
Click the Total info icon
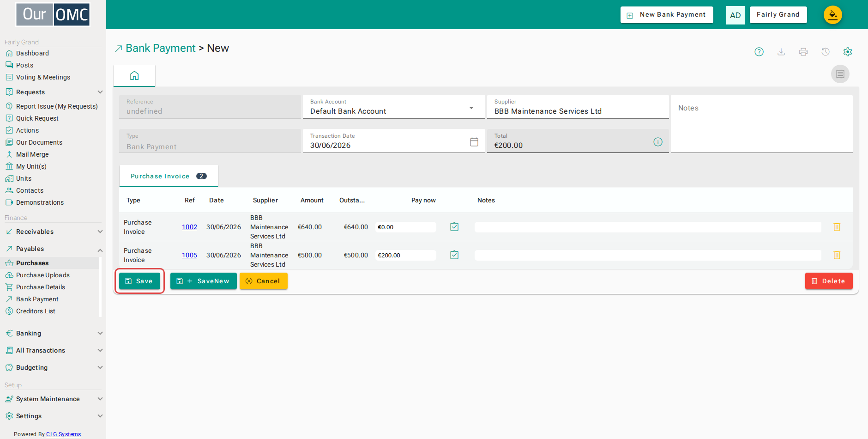[x=658, y=142]
